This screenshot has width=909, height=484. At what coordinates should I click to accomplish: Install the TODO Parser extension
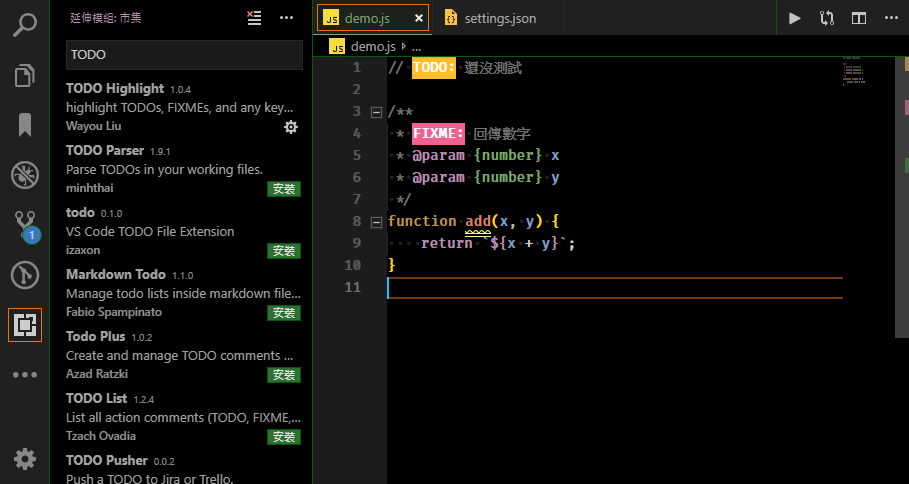pos(284,189)
